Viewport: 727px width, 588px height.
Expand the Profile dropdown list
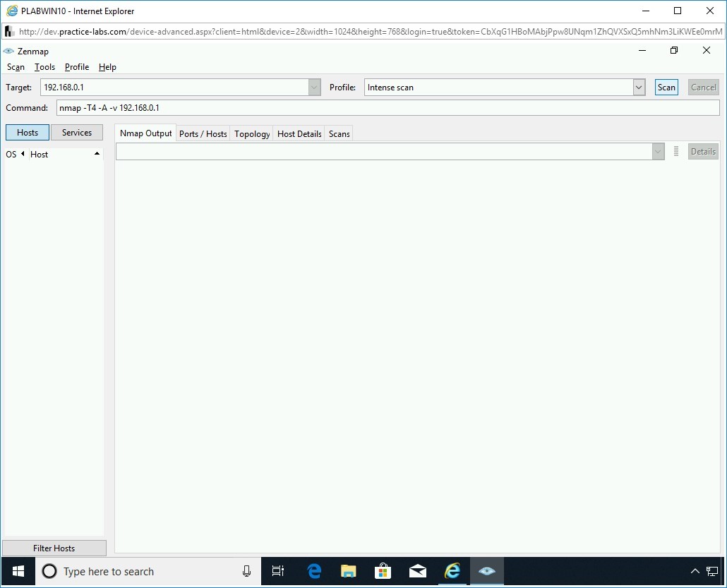638,87
